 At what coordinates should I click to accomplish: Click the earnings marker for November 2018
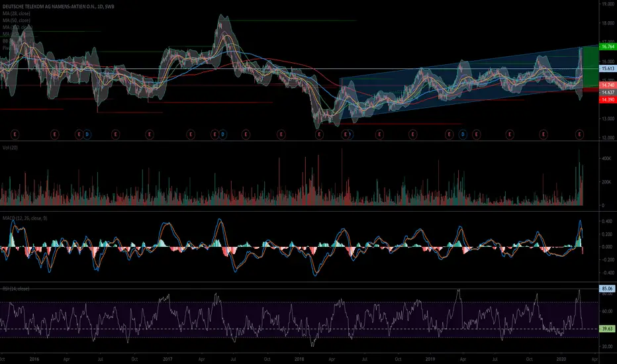pos(412,134)
